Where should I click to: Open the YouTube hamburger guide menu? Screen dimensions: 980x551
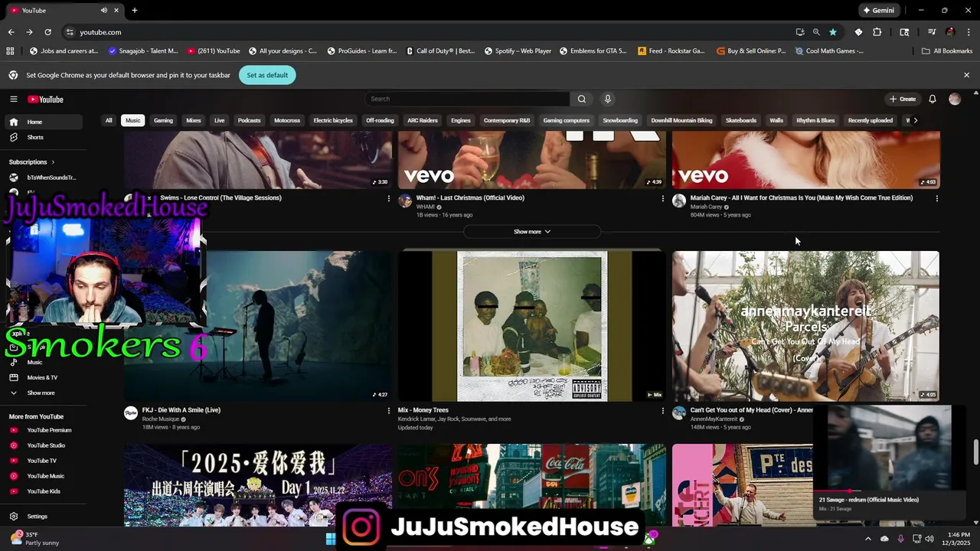pos(13,99)
